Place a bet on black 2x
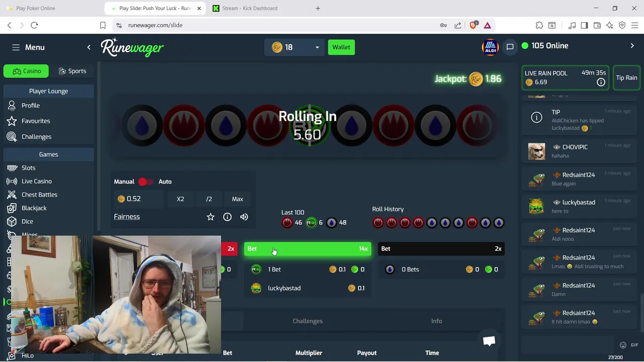This screenshot has height=362, width=644. tap(441, 249)
